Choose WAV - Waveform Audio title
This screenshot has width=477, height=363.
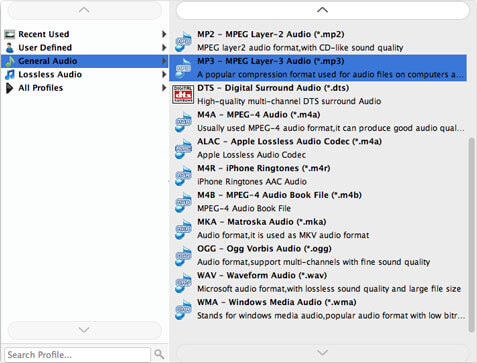262,275
